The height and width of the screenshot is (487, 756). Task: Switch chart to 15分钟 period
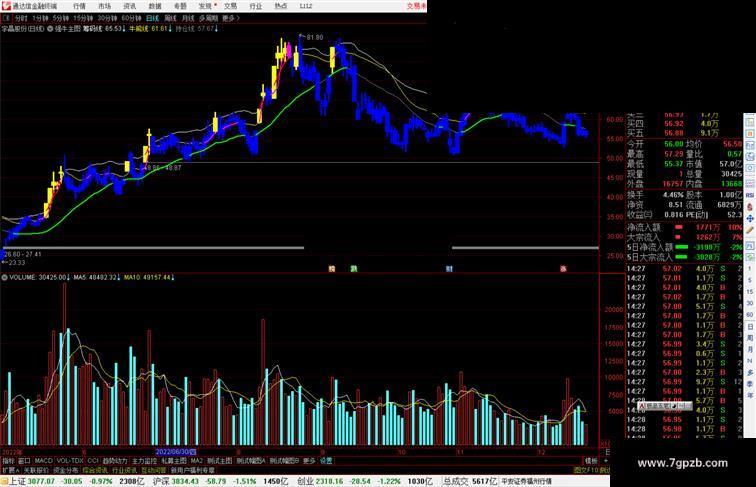coord(83,18)
